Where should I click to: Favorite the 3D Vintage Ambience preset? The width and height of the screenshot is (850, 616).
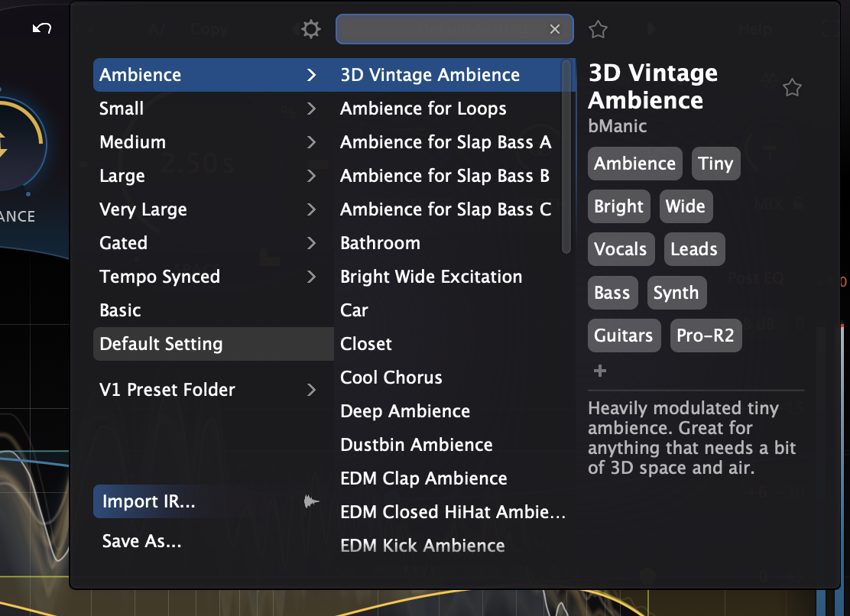[793, 88]
